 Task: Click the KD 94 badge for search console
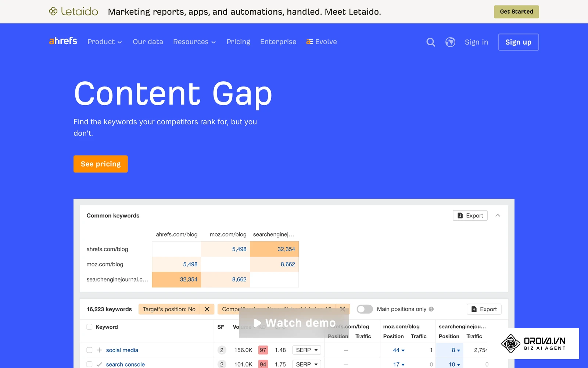pos(263,364)
